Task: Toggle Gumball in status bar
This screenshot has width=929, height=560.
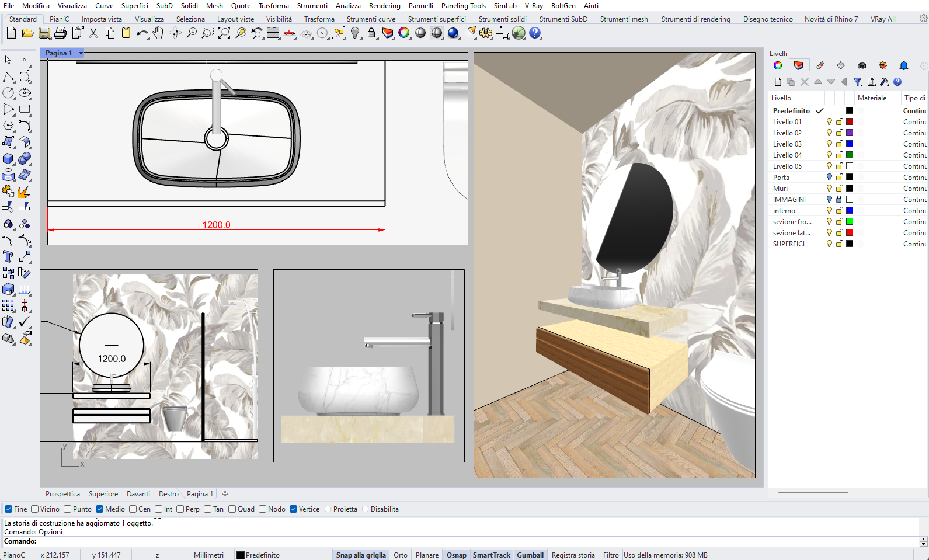Action: tap(530, 555)
